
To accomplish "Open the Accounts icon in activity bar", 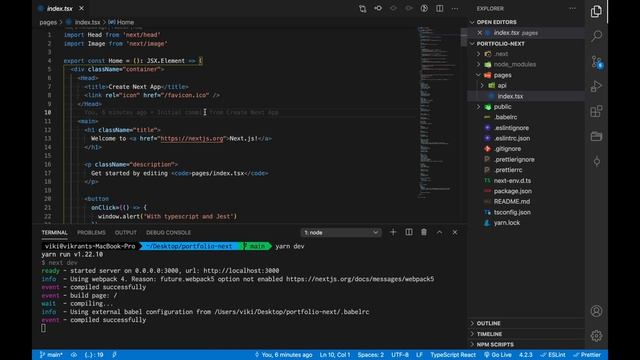I will (596, 311).
